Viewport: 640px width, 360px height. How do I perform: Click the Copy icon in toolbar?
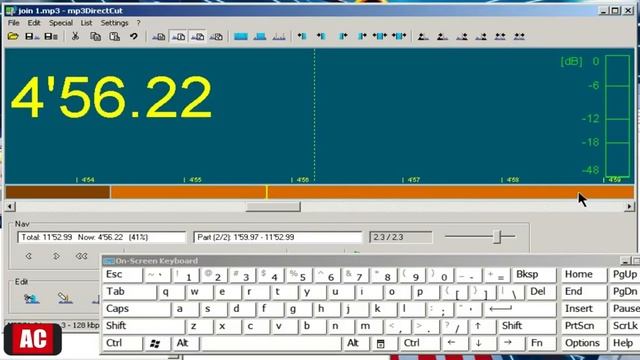click(x=95, y=36)
